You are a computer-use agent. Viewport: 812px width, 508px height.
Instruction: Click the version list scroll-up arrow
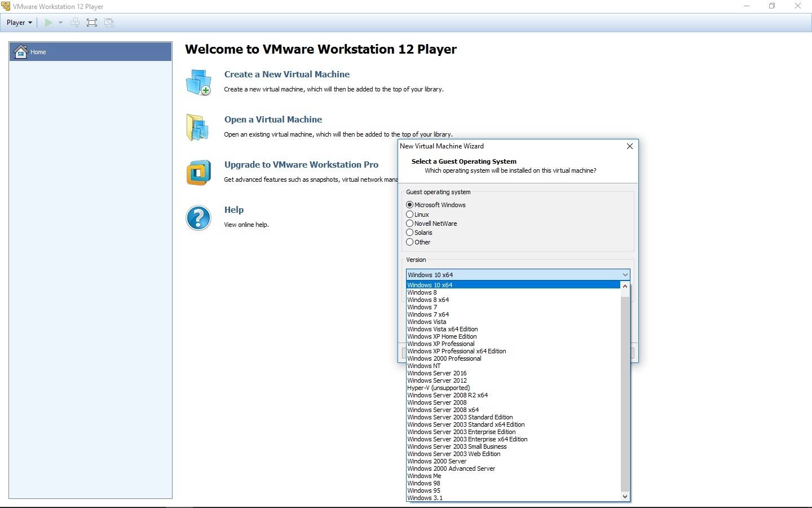[625, 286]
